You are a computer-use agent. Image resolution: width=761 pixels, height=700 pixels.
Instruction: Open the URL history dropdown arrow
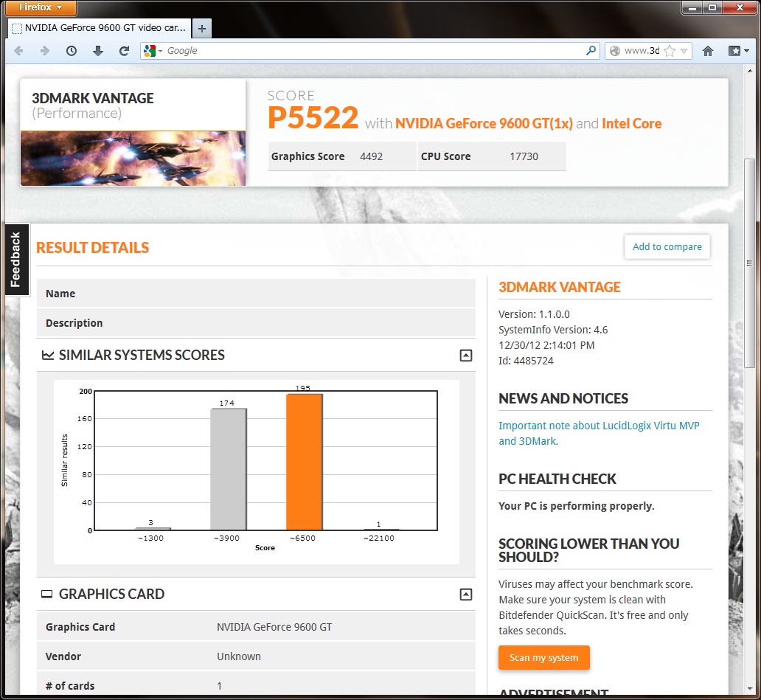(x=684, y=51)
